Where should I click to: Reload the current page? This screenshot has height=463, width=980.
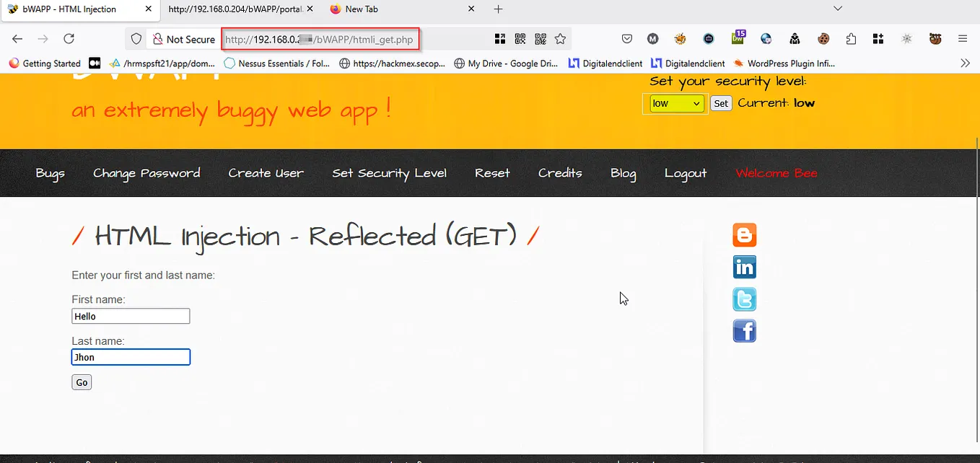[69, 38]
